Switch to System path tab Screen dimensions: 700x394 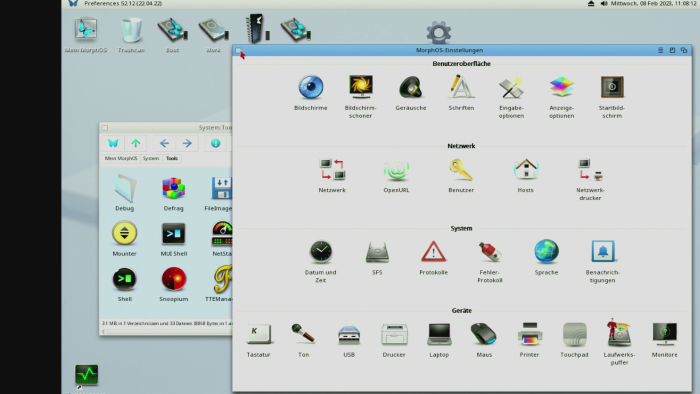(151, 158)
